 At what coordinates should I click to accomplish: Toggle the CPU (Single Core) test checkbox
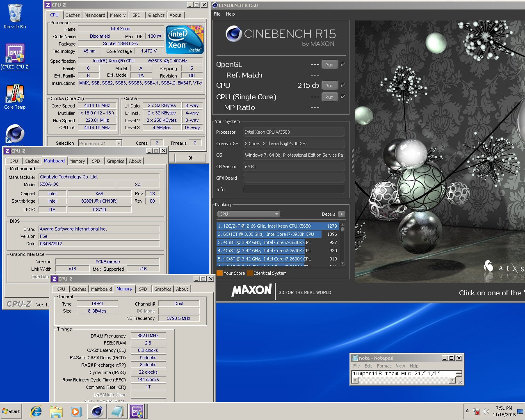tap(343, 97)
